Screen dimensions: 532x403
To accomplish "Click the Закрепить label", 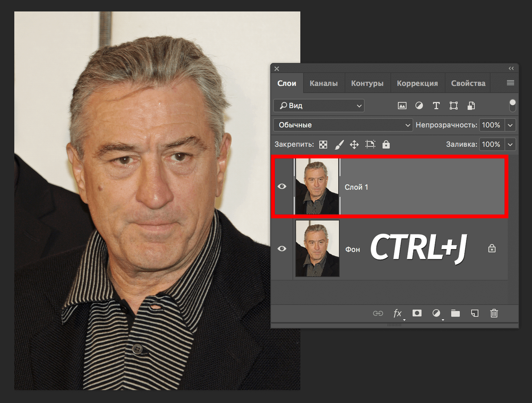I will coord(294,145).
